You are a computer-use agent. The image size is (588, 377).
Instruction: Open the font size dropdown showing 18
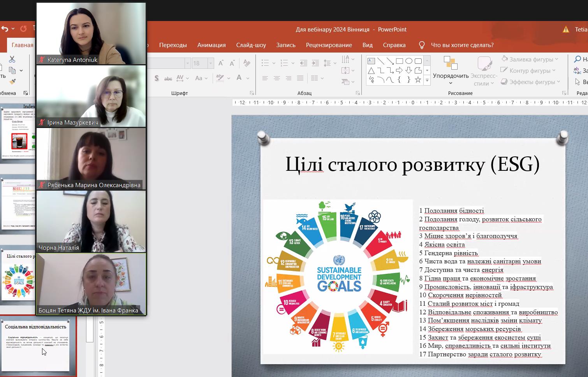click(211, 63)
